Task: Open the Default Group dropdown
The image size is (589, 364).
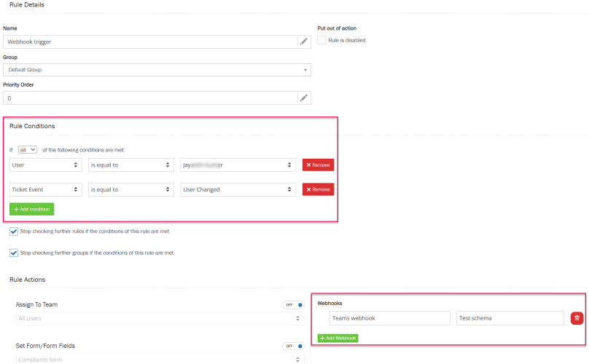Action: pos(157,70)
